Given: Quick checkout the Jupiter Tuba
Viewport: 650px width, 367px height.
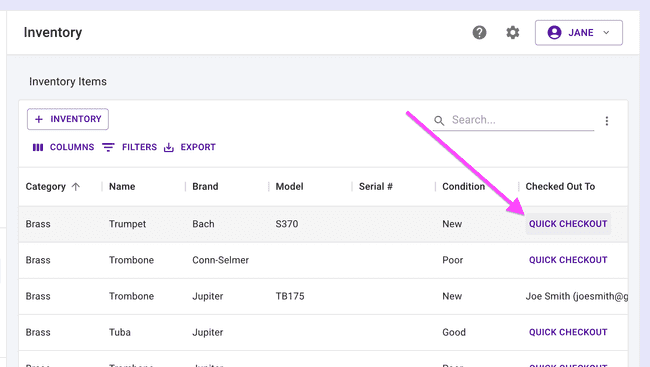Looking at the screenshot, I should tap(568, 332).
